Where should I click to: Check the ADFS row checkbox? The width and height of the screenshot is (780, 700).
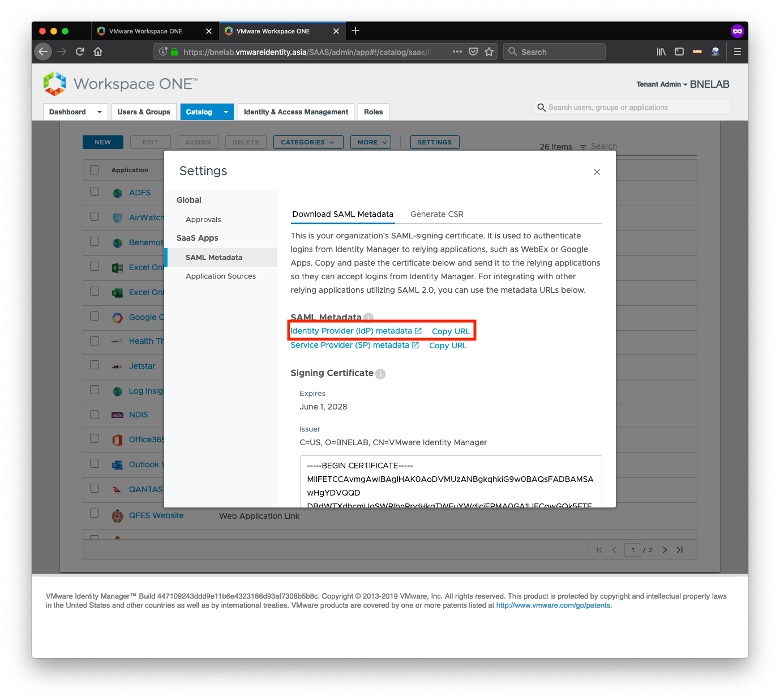pos(95,191)
